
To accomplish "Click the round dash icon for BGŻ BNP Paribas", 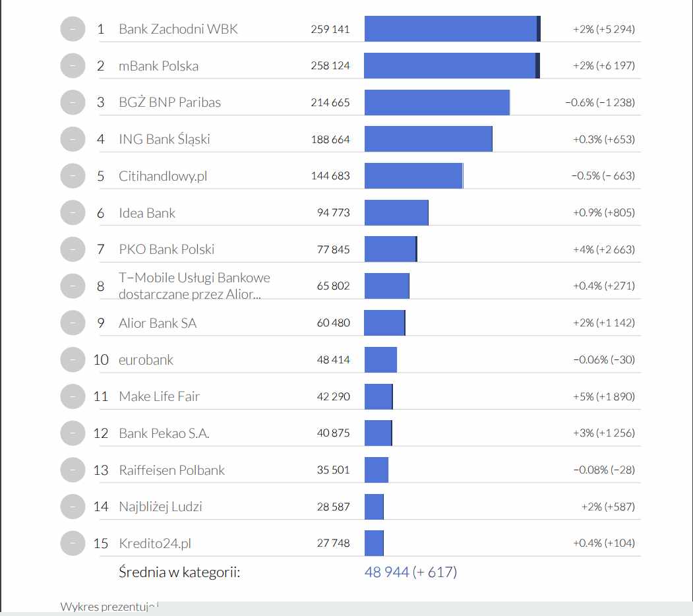I will point(73,102).
